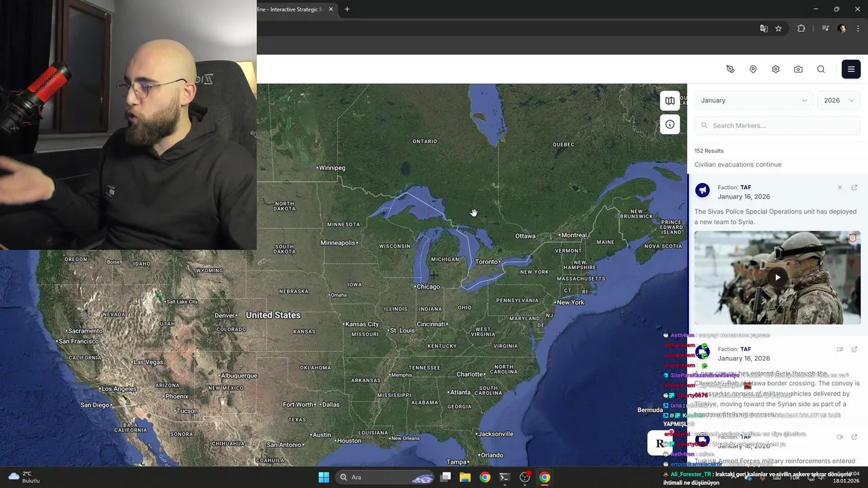Open the OBS icon on the taskbar

click(524, 477)
